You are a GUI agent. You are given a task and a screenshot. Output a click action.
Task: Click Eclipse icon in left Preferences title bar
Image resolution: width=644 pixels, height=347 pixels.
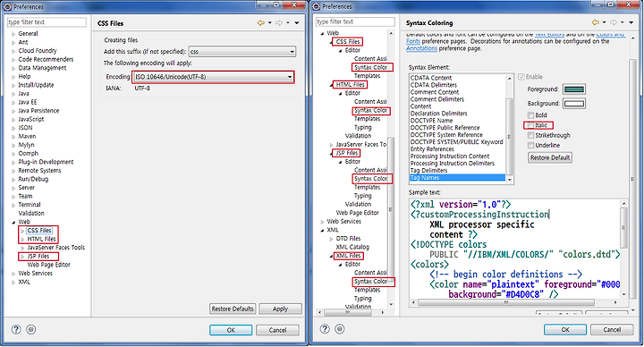pos(7,7)
